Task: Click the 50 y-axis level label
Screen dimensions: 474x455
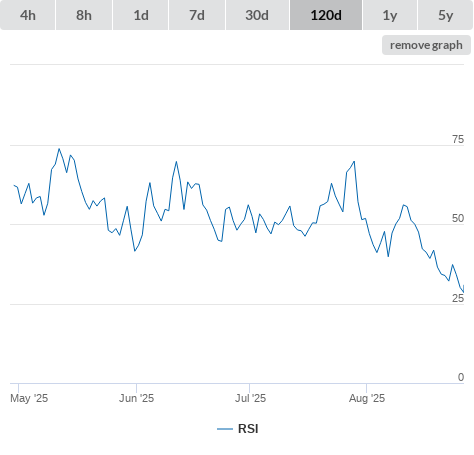Action: tap(458, 218)
